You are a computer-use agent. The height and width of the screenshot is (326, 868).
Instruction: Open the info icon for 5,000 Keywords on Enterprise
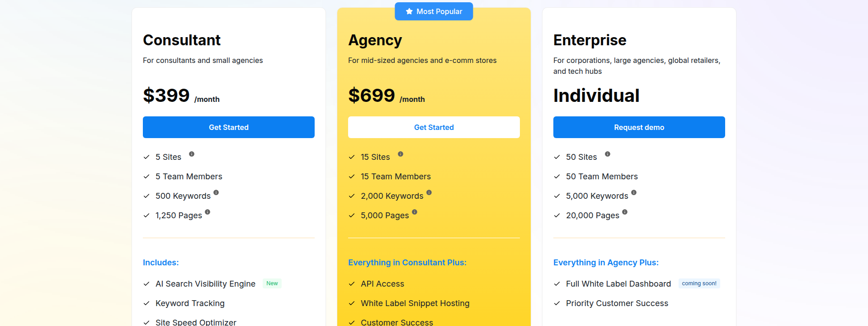tap(634, 192)
